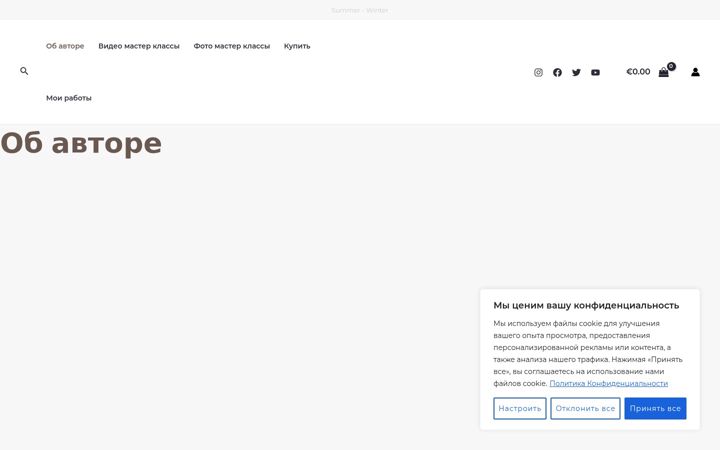Open the search magnifier icon
720x450 pixels.
[x=24, y=71]
